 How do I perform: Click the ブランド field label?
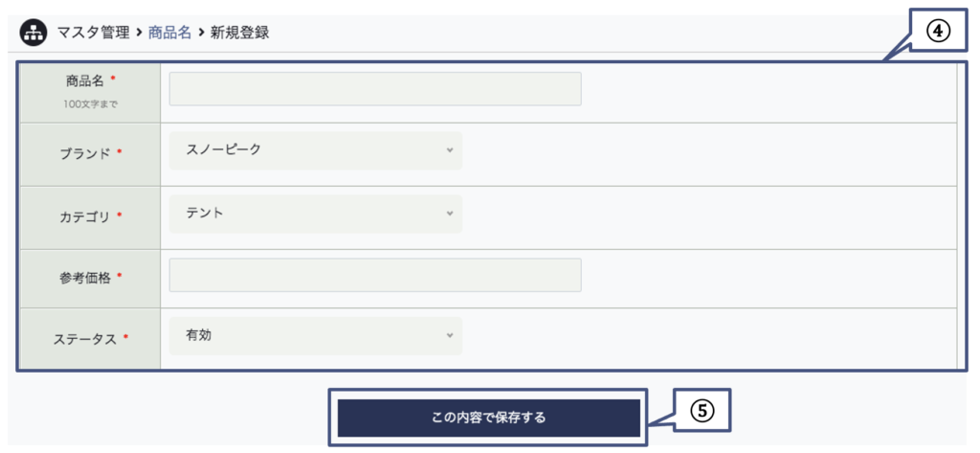tap(85, 153)
